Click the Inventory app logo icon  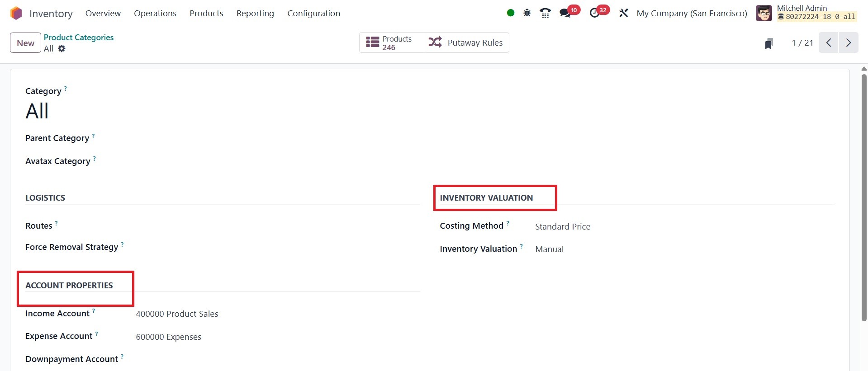pyautogui.click(x=16, y=14)
